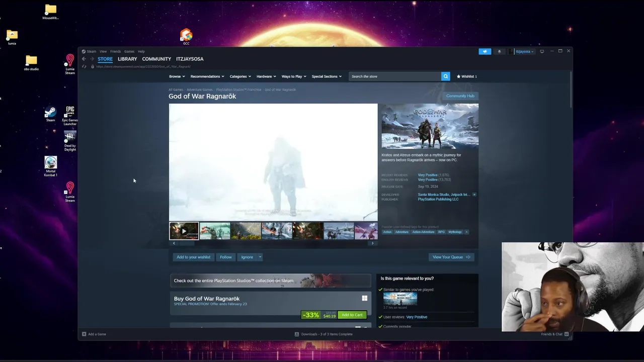Click the Add a Game plus icon
This screenshot has width=644, height=362.
[84, 334]
